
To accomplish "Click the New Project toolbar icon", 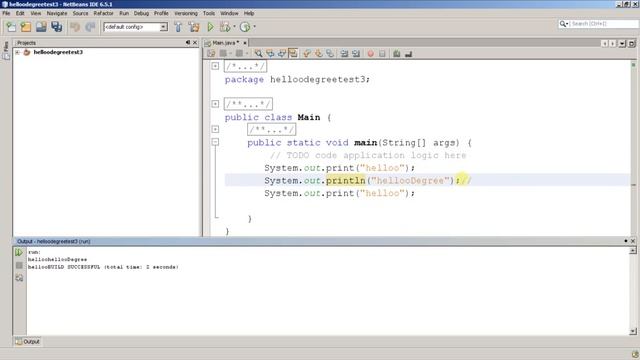I will 26,27.
